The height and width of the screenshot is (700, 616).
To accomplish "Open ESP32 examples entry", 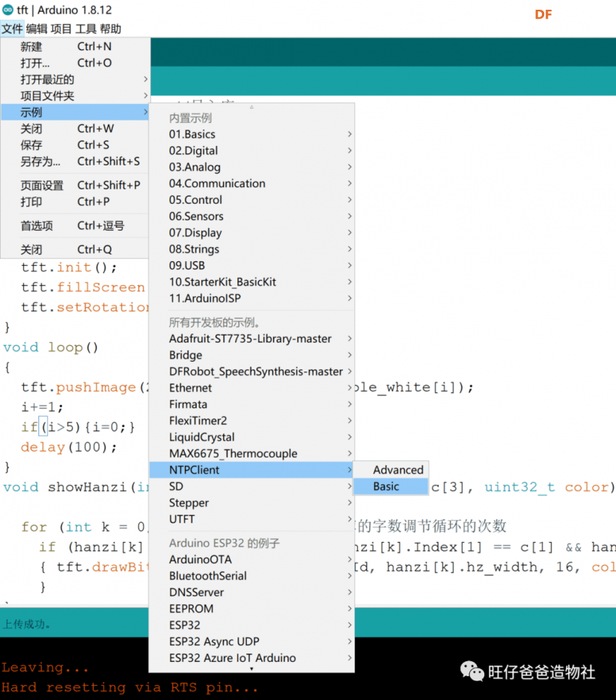I will 251,625.
